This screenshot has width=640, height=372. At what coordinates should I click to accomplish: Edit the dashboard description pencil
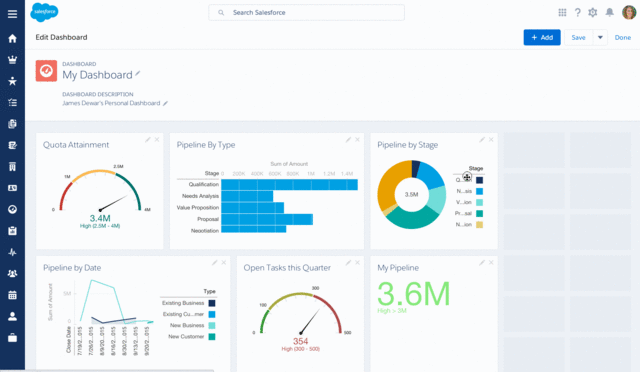click(x=165, y=103)
